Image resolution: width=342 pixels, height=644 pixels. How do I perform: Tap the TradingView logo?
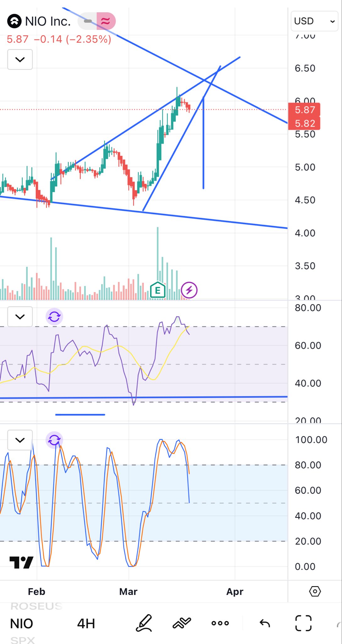point(21,563)
